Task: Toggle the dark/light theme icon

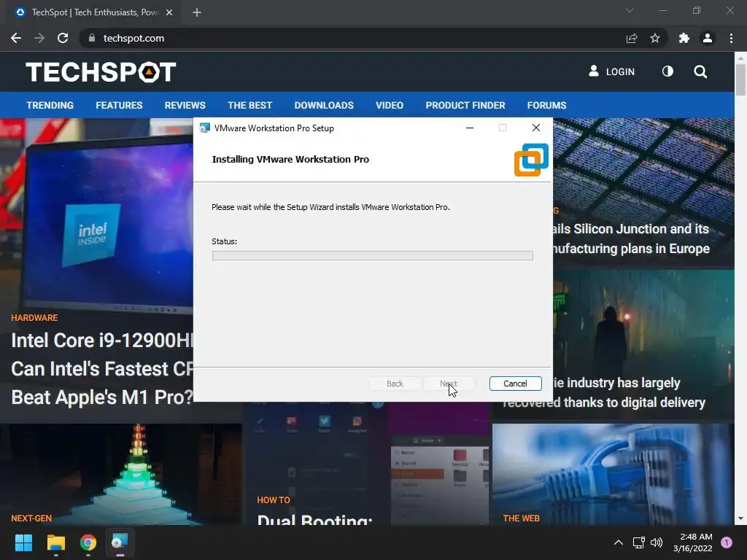Action: 668,71
